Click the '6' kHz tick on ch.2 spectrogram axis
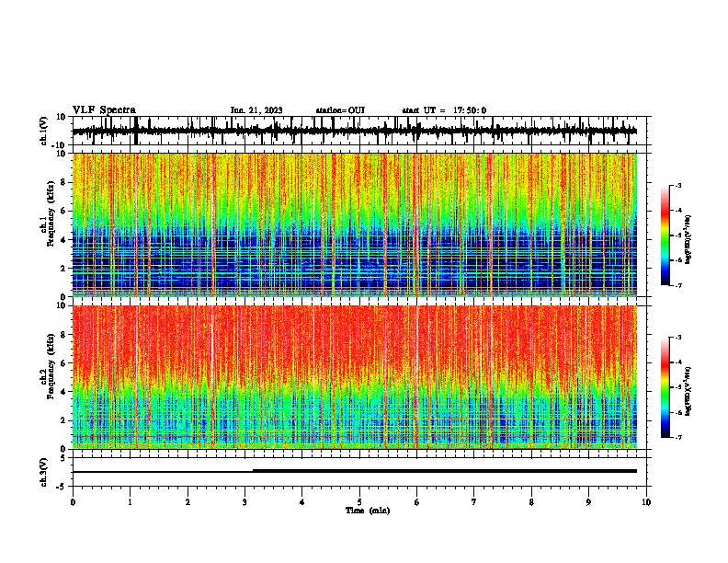The width and height of the screenshot is (728, 563). pos(63,362)
